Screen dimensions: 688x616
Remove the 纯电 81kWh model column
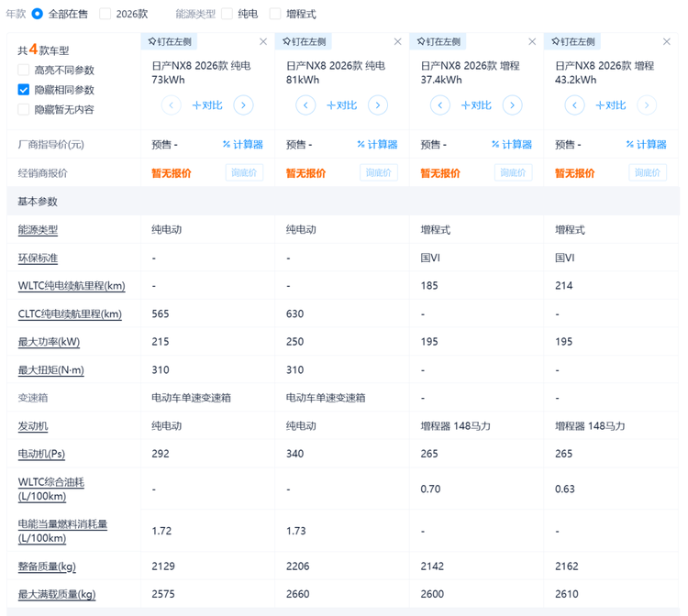(397, 42)
